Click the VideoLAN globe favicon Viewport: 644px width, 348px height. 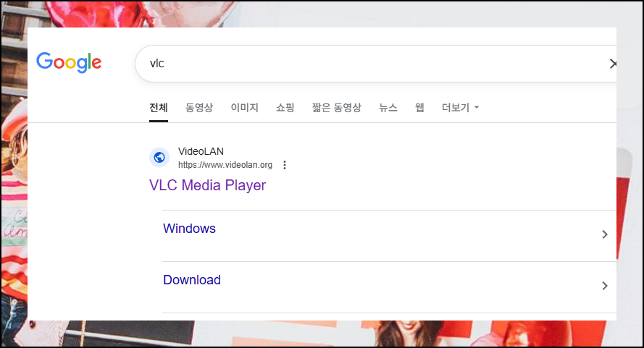pos(159,158)
